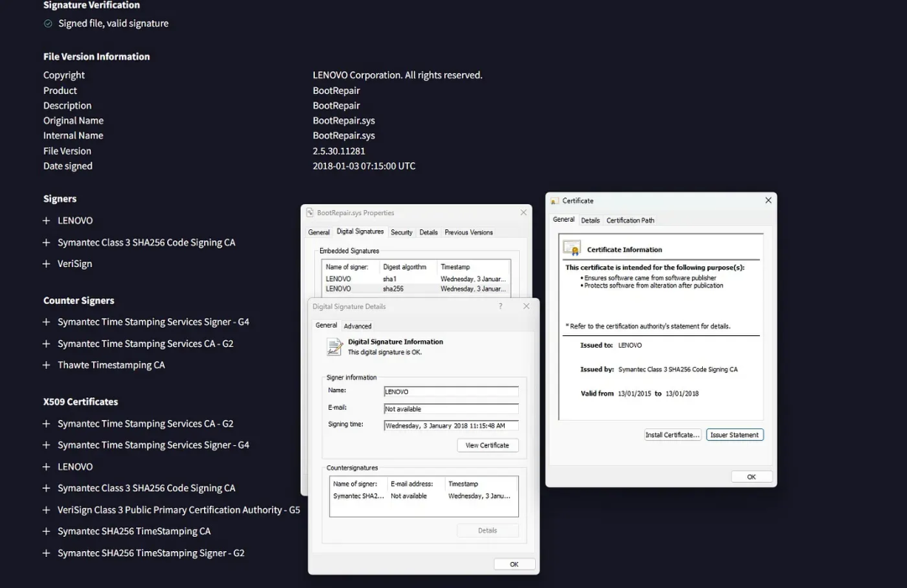Screen dimensions: 907x588
Task: Select the LENOVO sha256 signature row
Action: pyautogui.click(x=416, y=289)
